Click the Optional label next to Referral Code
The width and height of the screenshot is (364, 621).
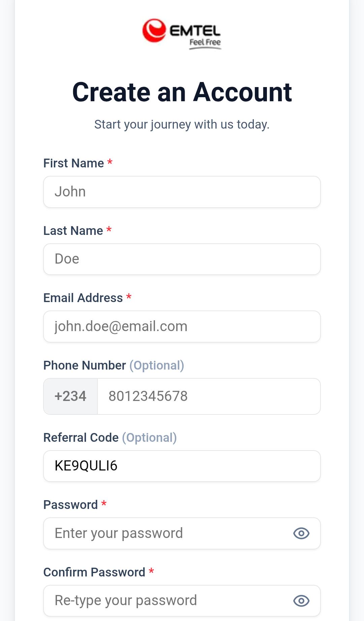coord(150,437)
